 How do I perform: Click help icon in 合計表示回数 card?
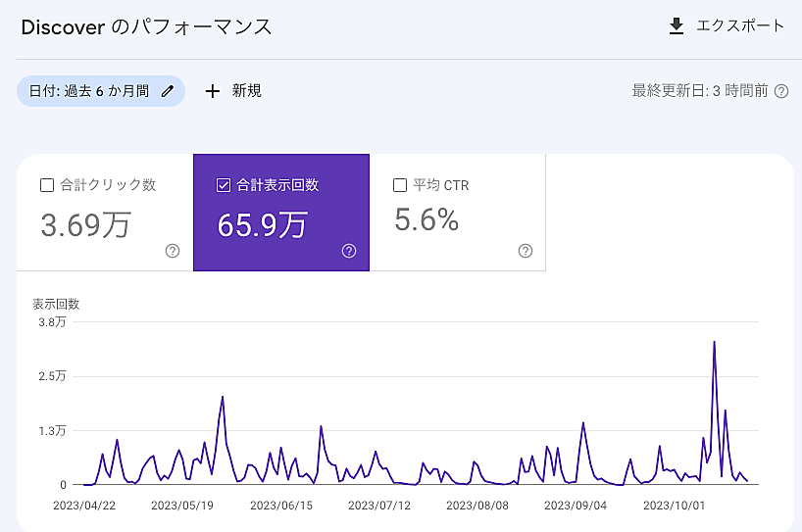pos(349,251)
